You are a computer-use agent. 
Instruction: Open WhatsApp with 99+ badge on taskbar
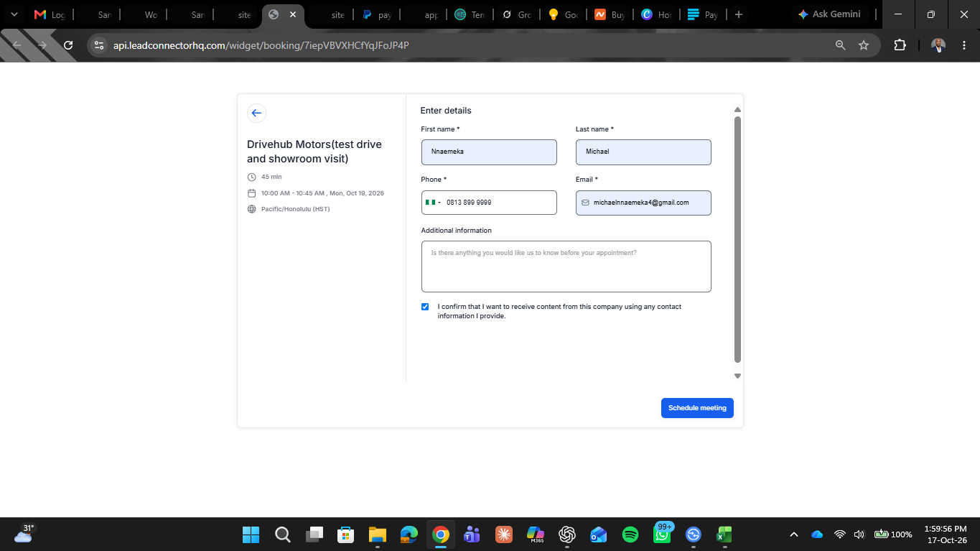tap(662, 534)
